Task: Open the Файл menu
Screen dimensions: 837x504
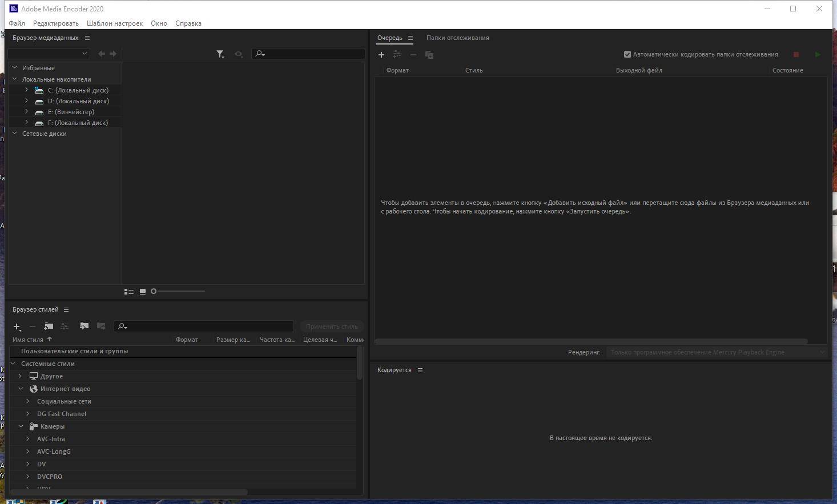Action: tap(17, 23)
